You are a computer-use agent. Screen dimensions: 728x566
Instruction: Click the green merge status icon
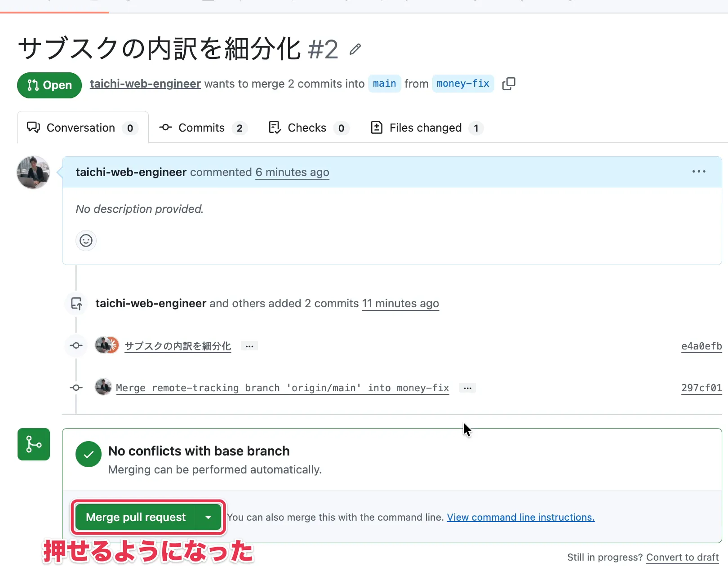coord(34,444)
